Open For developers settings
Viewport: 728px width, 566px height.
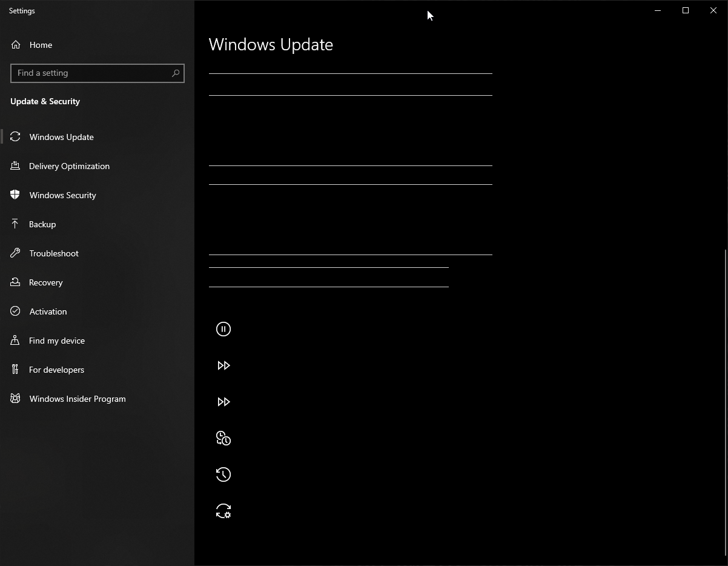[x=15, y=370]
